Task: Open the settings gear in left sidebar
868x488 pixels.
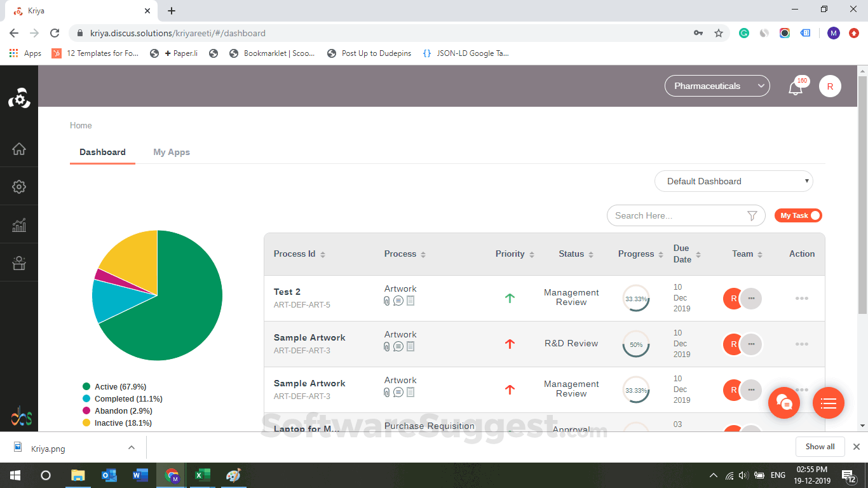Action: pos(19,187)
